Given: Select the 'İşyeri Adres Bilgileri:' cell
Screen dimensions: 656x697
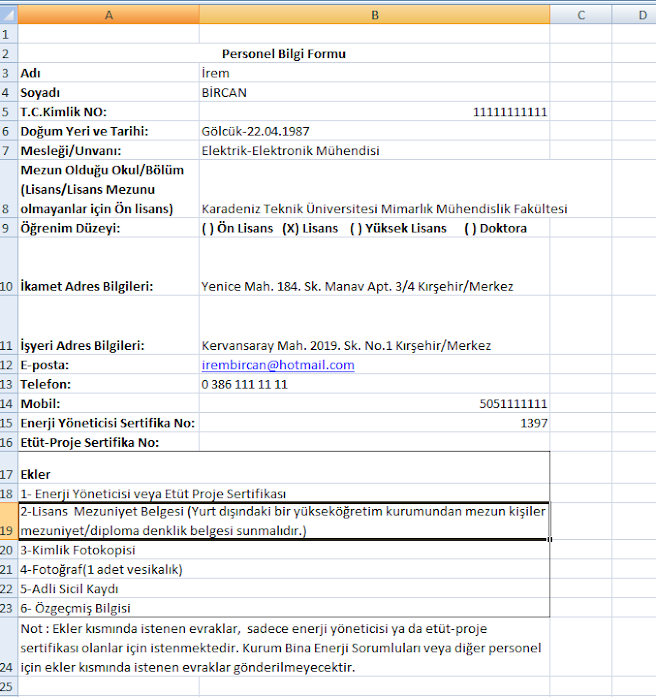Looking at the screenshot, I should pyautogui.click(x=108, y=325).
